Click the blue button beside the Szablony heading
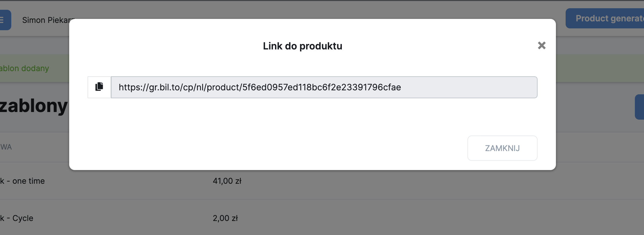Screen dimensions: 644x235 click(639, 107)
